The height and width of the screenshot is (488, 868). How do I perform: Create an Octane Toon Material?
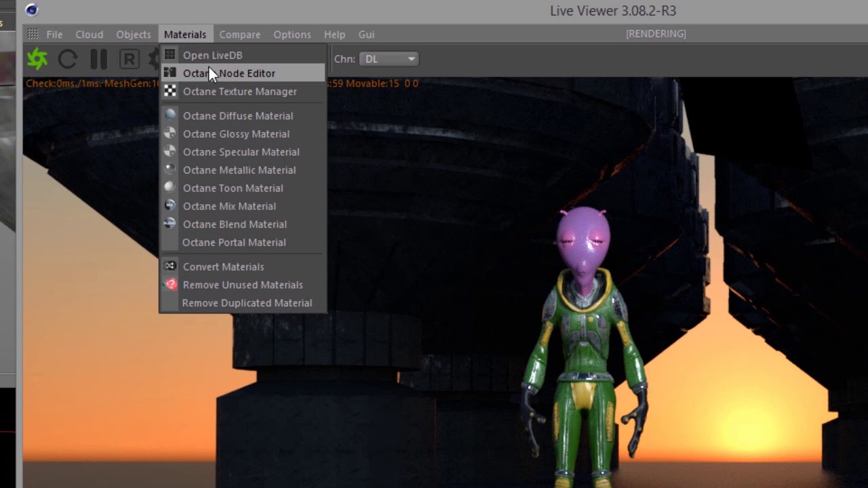[243, 188]
